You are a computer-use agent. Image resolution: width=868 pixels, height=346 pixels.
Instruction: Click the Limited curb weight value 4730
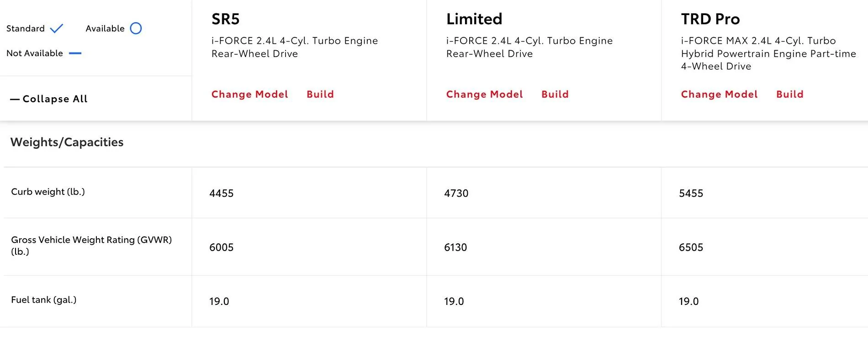(456, 194)
